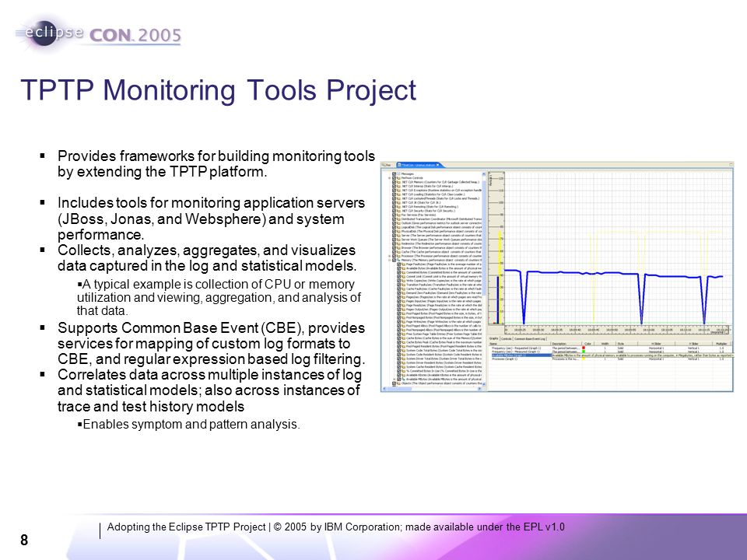Image resolution: width=747 pixels, height=560 pixels.
Task: Toggle the Perfmon Controls checkbox
Action: (394, 178)
